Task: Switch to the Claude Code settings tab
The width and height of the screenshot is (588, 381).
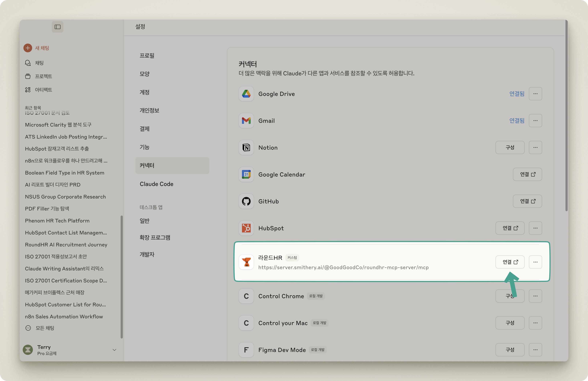Action: click(x=156, y=184)
